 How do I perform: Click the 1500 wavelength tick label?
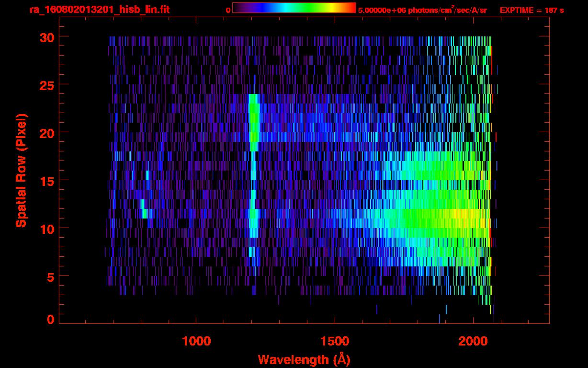click(335, 341)
